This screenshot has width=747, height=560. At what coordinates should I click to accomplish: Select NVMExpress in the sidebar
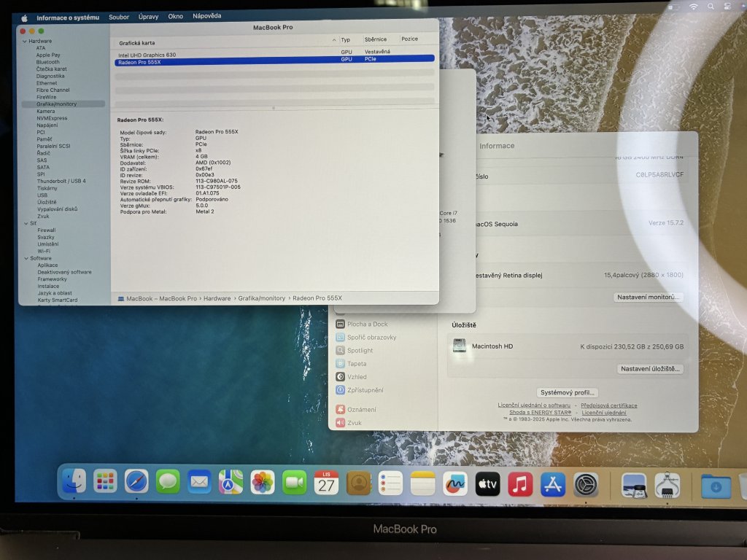[52, 118]
